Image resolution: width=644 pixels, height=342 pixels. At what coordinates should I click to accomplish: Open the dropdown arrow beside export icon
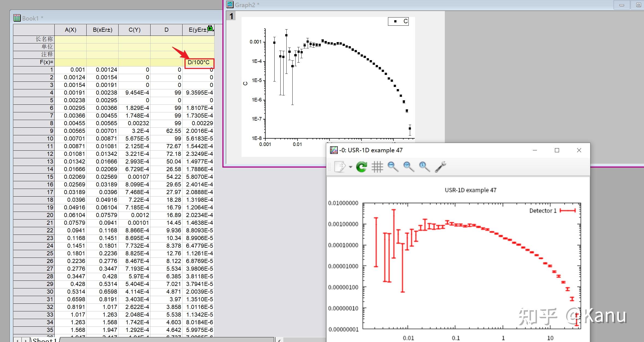(350, 167)
